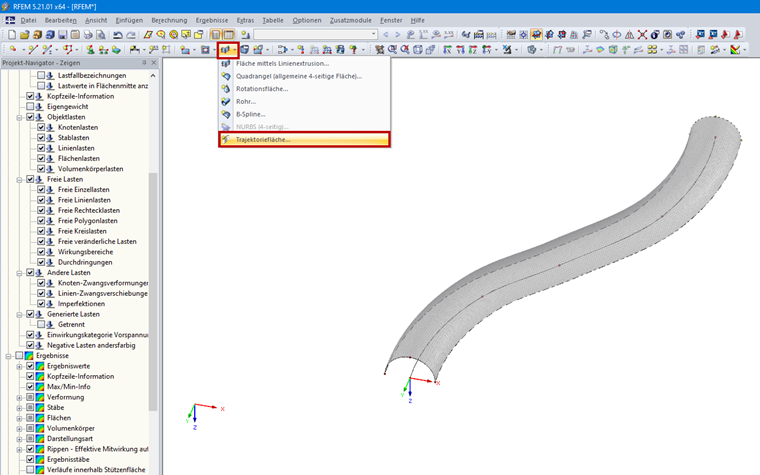Click the nodal support icon
This screenshot has width=760, height=475.
coord(90,49)
